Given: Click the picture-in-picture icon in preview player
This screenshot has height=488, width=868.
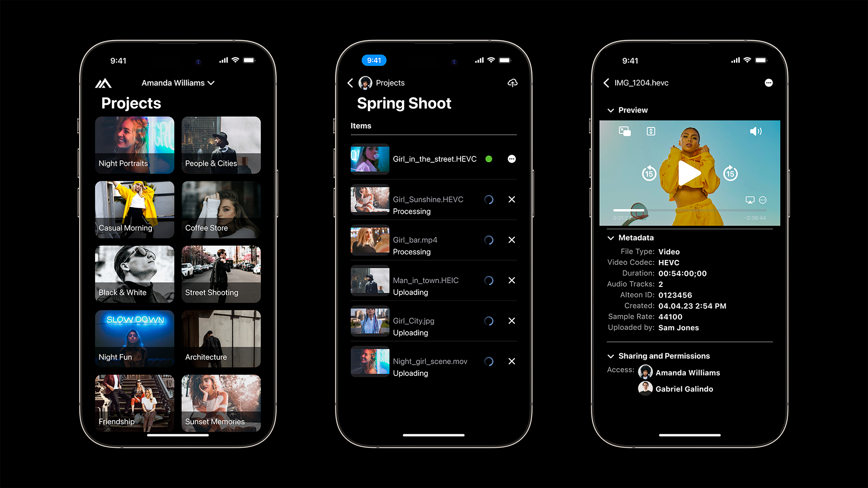Looking at the screenshot, I should (x=625, y=131).
